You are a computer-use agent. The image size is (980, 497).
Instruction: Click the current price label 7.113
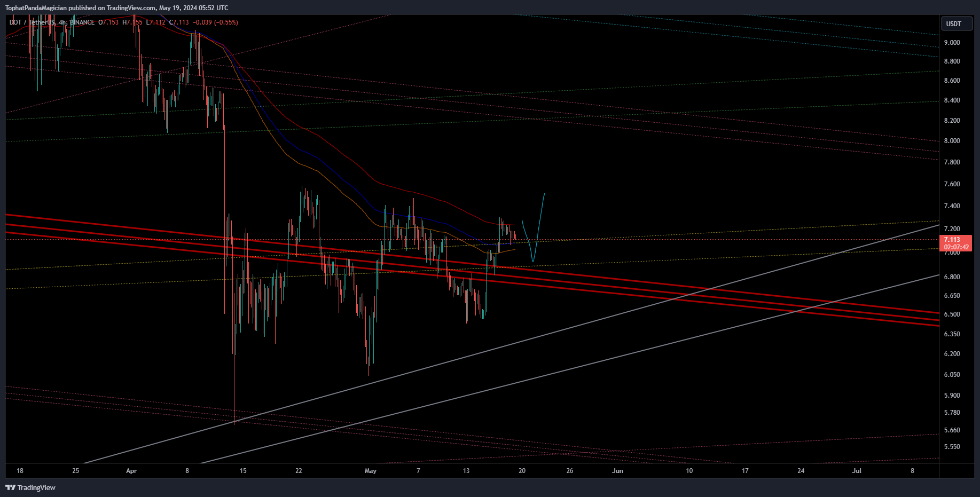[x=952, y=240]
